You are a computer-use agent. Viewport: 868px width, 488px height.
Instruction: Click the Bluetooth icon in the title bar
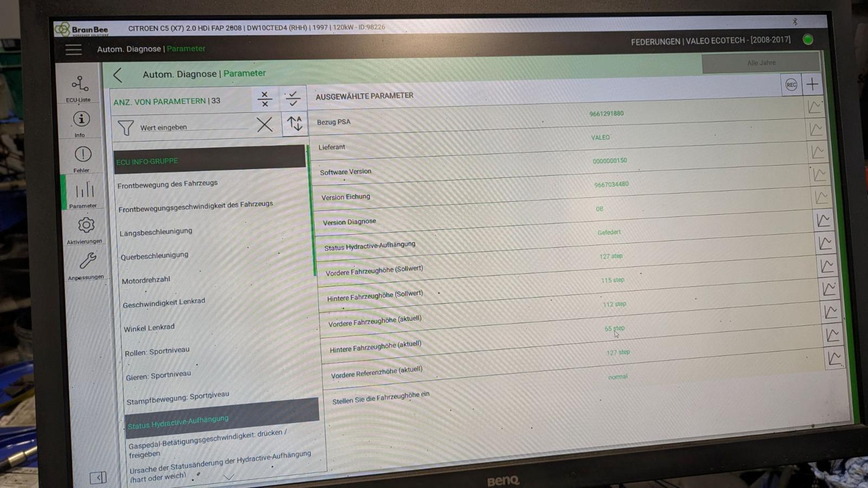(x=795, y=22)
